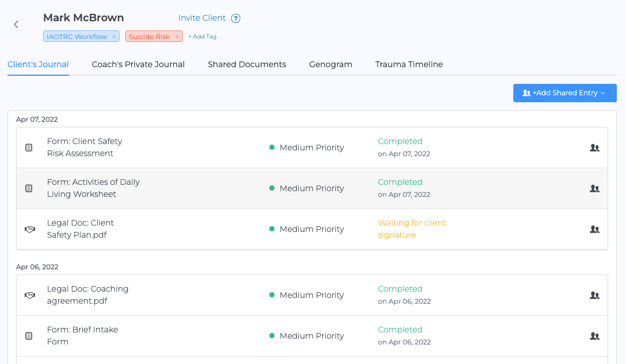Click the Brief Intake Form document icon
This screenshot has height=364, width=626.
[x=29, y=336]
